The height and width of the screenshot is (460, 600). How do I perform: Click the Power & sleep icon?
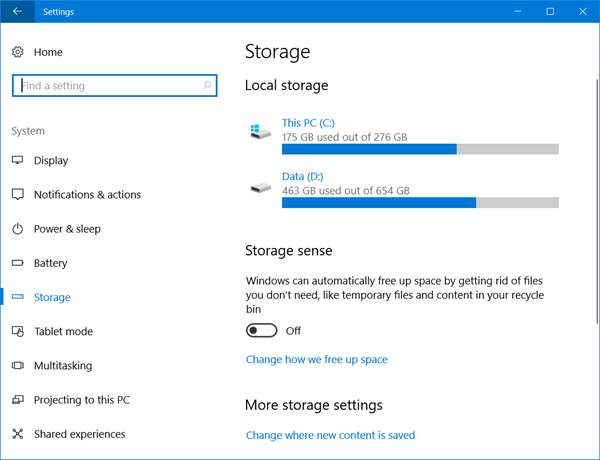(x=18, y=229)
